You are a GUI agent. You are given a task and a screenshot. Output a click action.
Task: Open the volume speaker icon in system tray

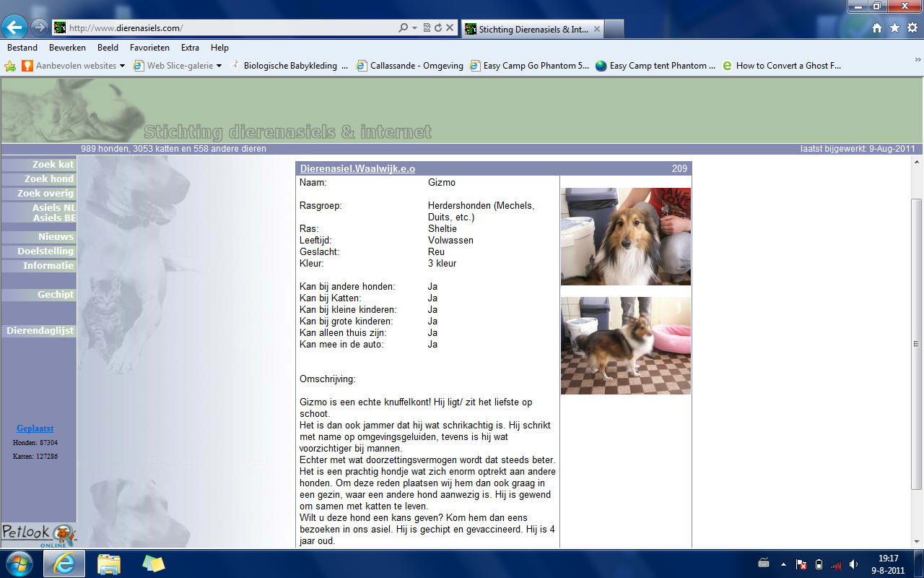pos(853,564)
